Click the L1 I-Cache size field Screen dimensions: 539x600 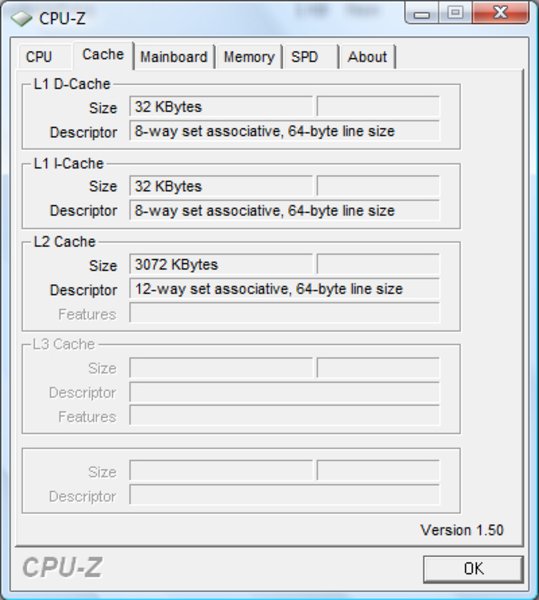[221, 186]
